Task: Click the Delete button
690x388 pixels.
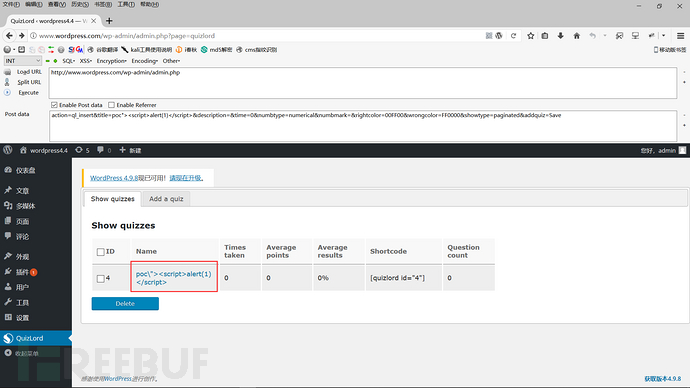Action: [125, 304]
